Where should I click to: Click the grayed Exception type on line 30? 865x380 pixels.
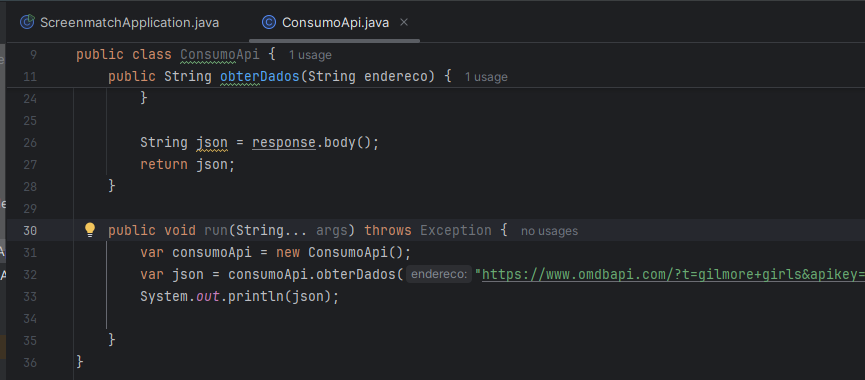click(x=456, y=230)
